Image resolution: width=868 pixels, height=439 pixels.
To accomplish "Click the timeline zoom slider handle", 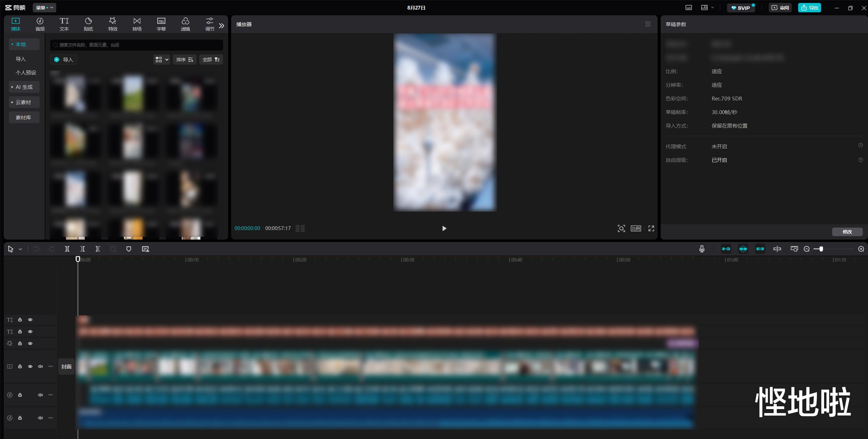I will [x=821, y=249].
